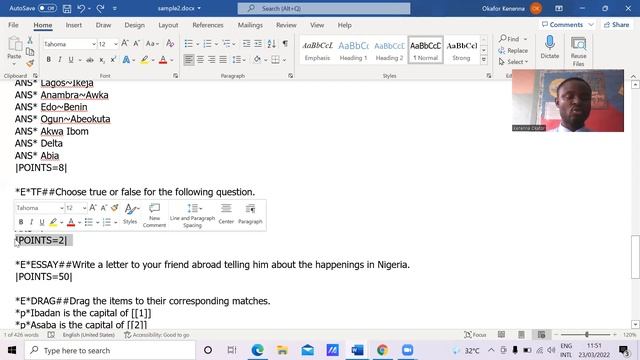This screenshot has height=360, width=640.
Task: Toggle subscript formatting
Action: pos(102,60)
